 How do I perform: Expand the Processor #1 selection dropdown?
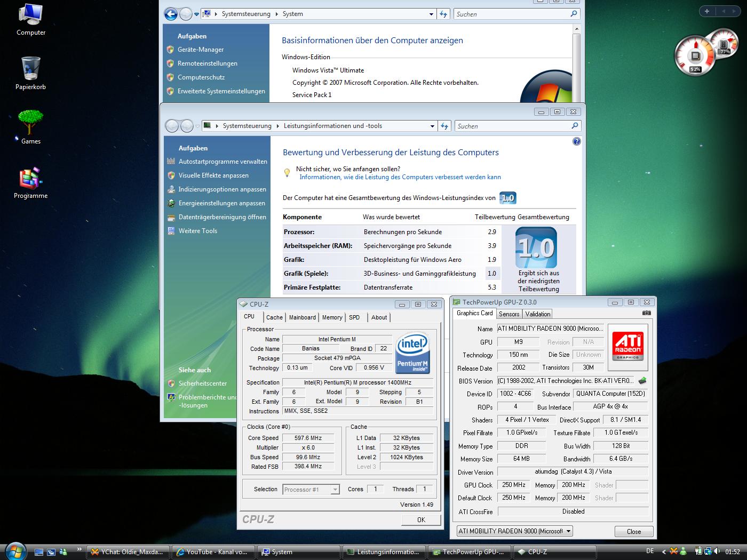tap(335, 490)
